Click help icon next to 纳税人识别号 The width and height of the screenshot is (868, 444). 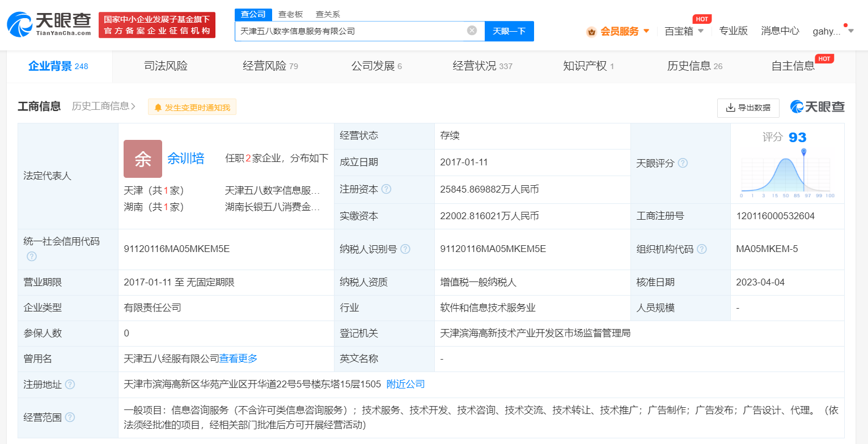click(x=405, y=249)
